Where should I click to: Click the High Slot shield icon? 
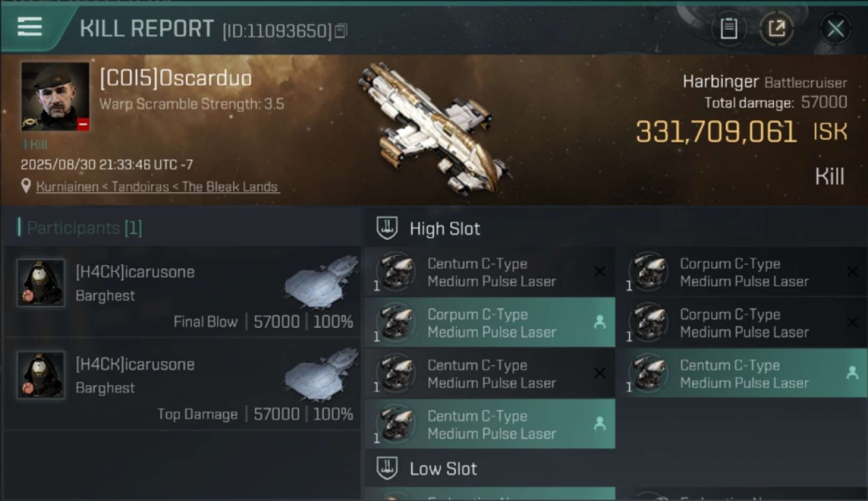[387, 228]
